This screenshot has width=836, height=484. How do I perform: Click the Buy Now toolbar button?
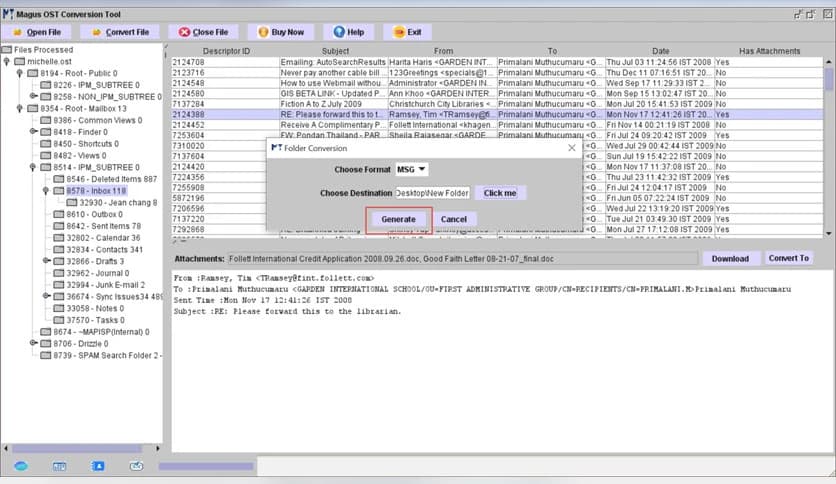pyautogui.click(x=280, y=32)
